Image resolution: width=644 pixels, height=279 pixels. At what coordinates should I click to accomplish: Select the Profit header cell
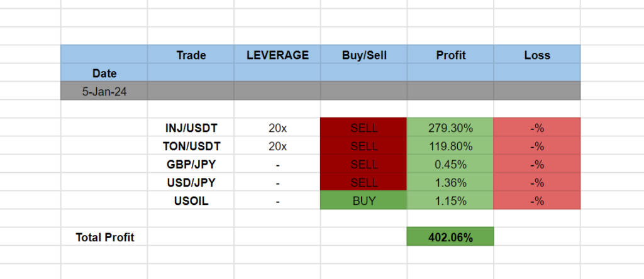(x=450, y=55)
